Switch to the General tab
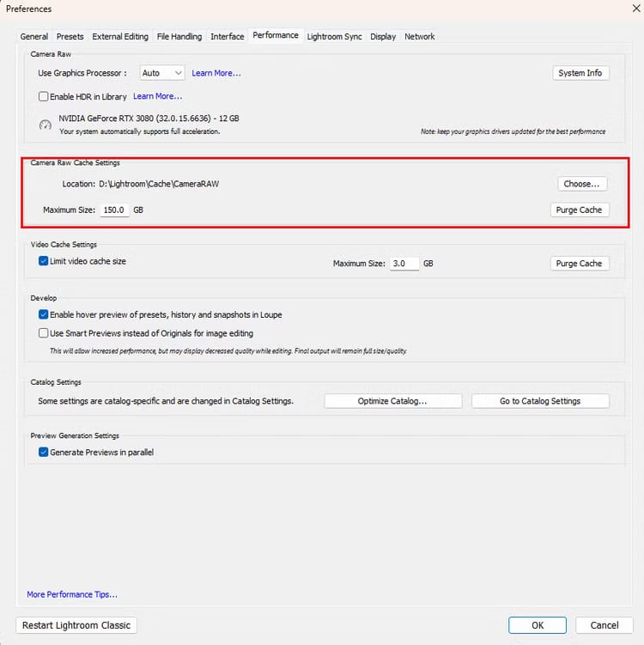 click(34, 37)
